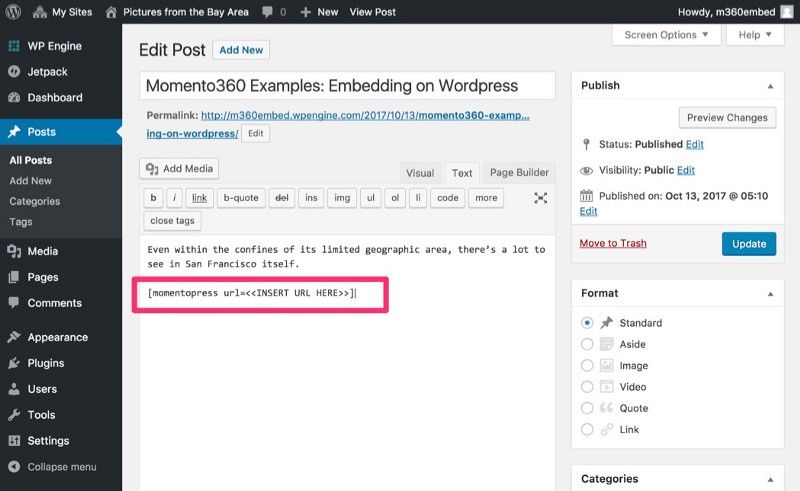Click the Add Media camera icon

(x=152, y=168)
